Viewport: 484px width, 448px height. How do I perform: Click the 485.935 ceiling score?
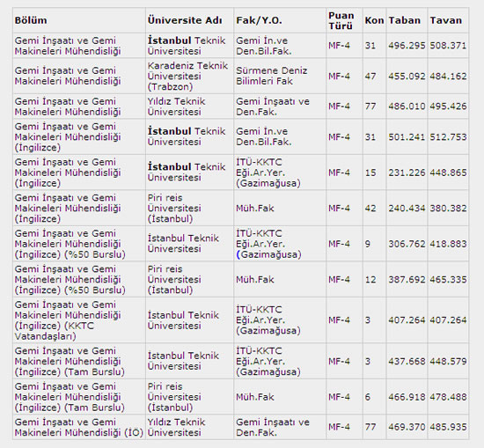coord(448,427)
